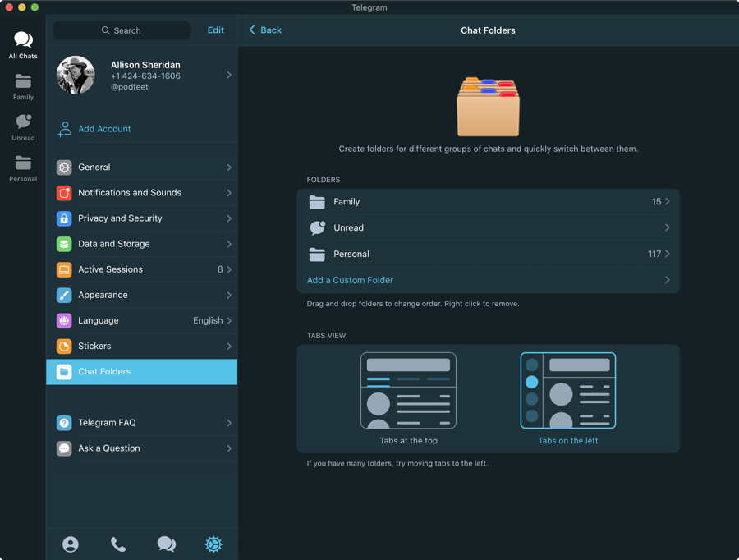The height and width of the screenshot is (560, 739).
Task: Expand the Language row chevron
Action: [229, 320]
